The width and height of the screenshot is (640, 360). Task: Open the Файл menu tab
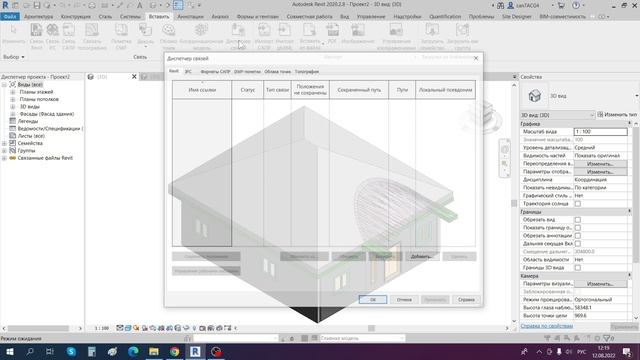[10, 17]
